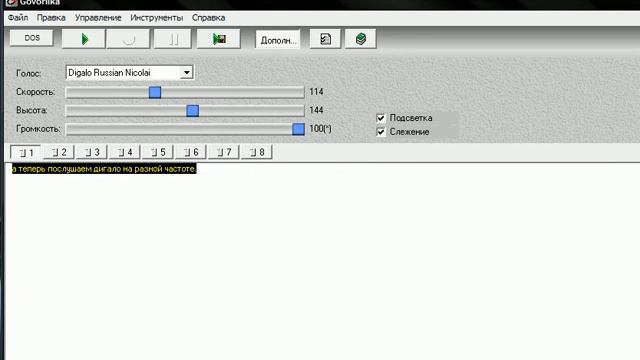Expand the Голос voice dropdown arrow
This screenshot has height=360, width=640.
pos(187,73)
